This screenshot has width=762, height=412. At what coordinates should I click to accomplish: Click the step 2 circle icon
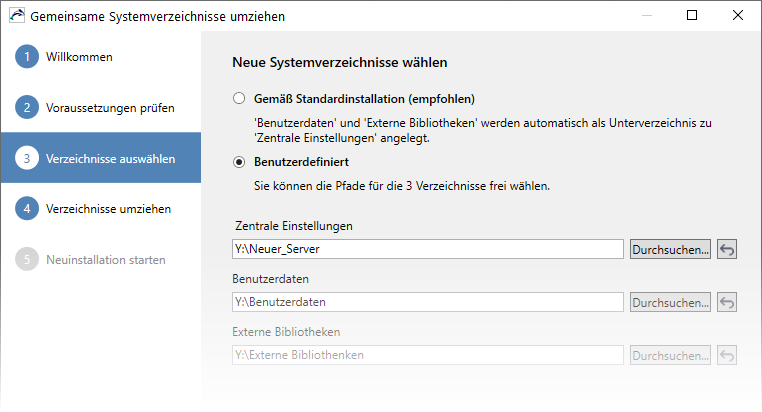point(27,107)
